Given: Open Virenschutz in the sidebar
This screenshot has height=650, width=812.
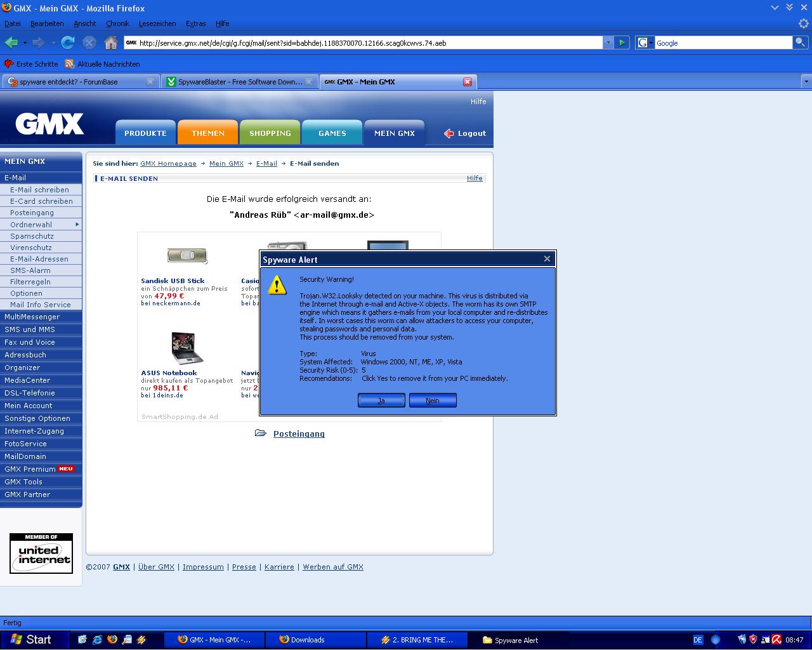Looking at the screenshot, I should (x=31, y=248).
